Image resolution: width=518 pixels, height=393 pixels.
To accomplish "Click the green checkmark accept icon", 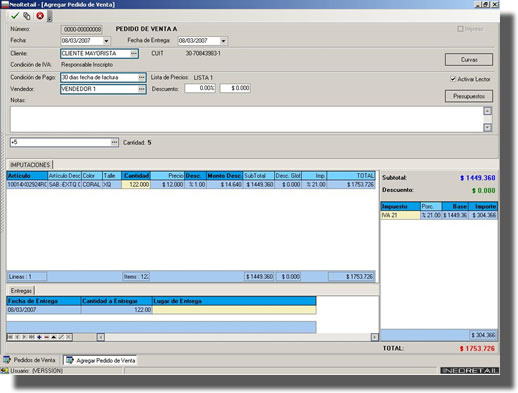I will point(15,16).
